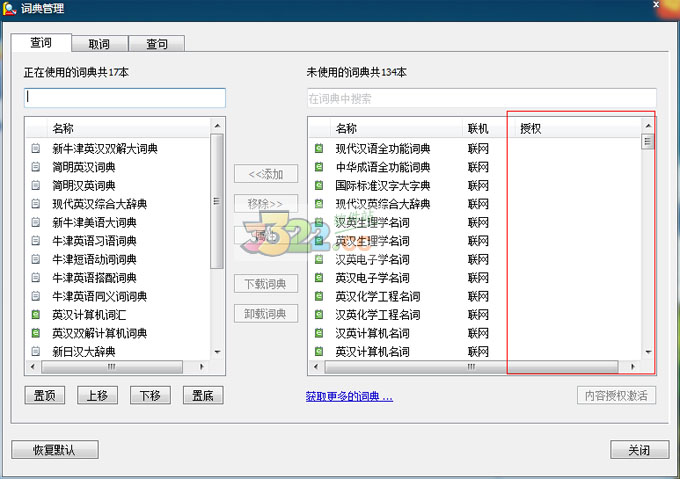Click right list horizontal scrollbar thumb
Image resolution: width=680 pixels, height=479 pixels.
471,367
